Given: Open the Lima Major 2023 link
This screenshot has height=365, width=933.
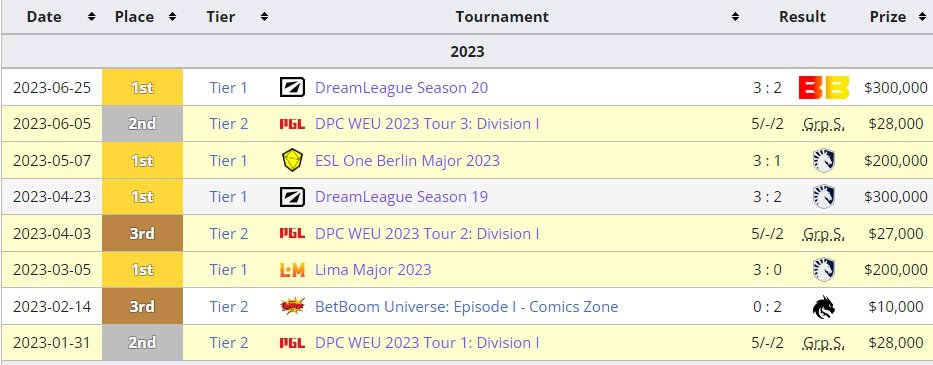Looking at the screenshot, I should coord(373,270).
